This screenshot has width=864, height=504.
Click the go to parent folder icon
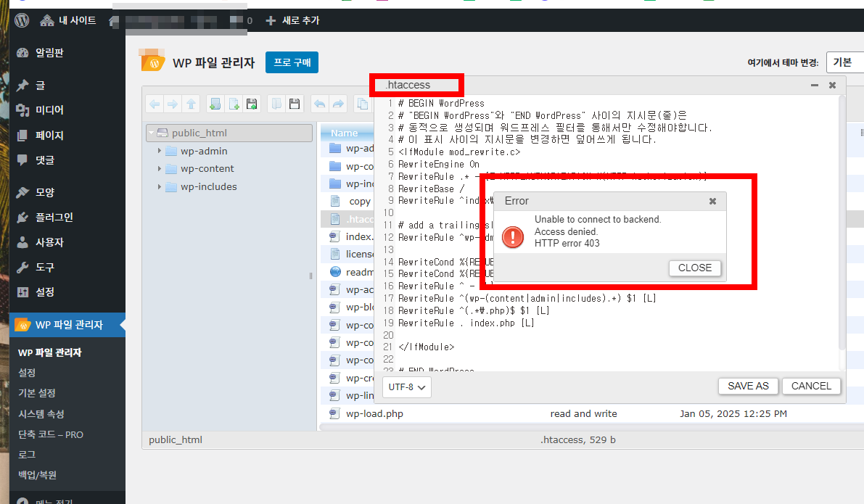tap(192, 104)
